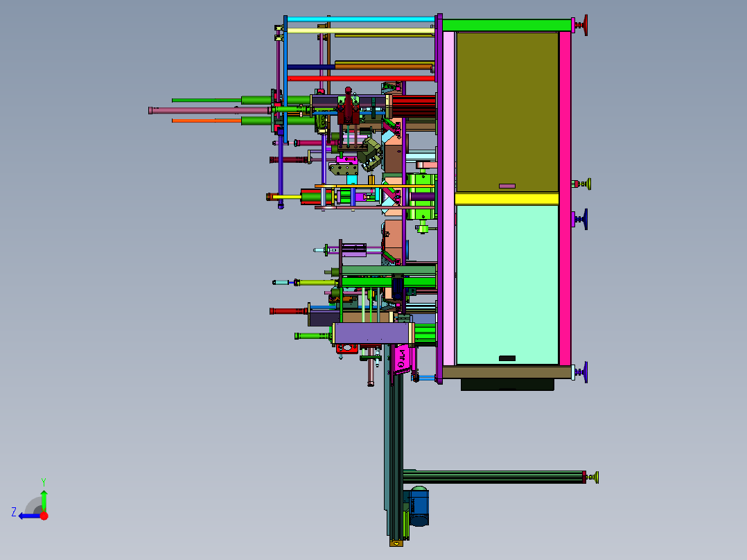Select the light pink vertical strip on cabinet's left
This screenshot has height=560, width=747.
[x=448, y=198]
